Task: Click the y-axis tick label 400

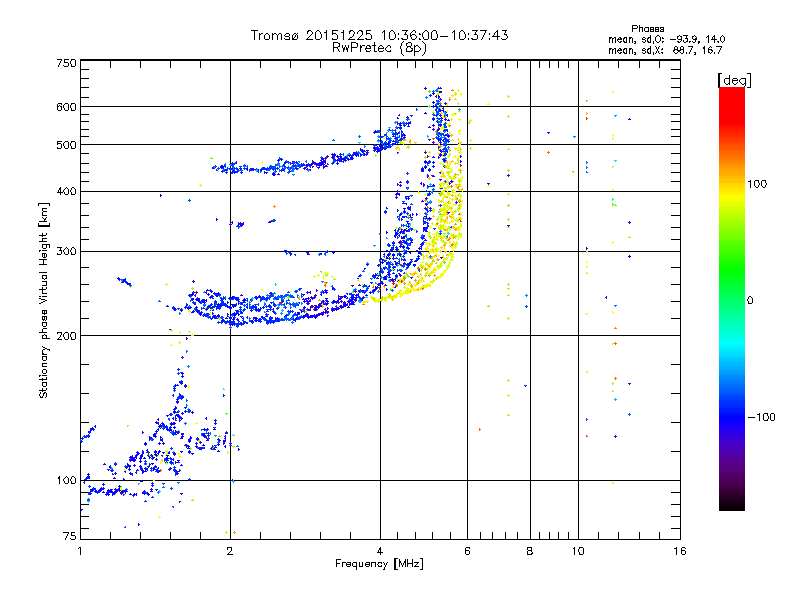Action: (x=66, y=192)
